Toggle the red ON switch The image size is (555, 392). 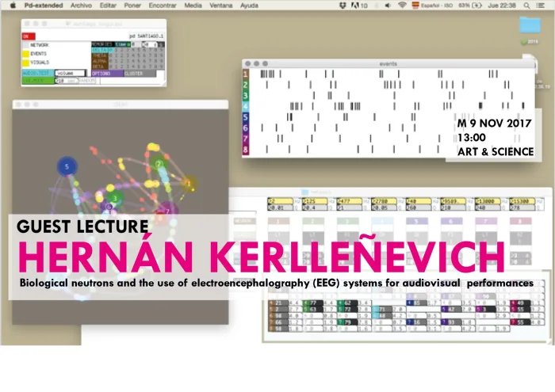[x=29, y=36]
